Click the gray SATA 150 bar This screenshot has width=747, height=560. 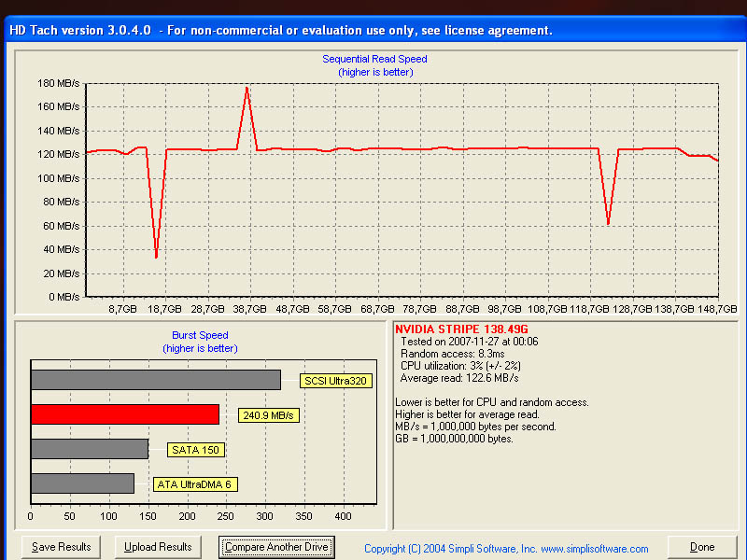(x=89, y=449)
